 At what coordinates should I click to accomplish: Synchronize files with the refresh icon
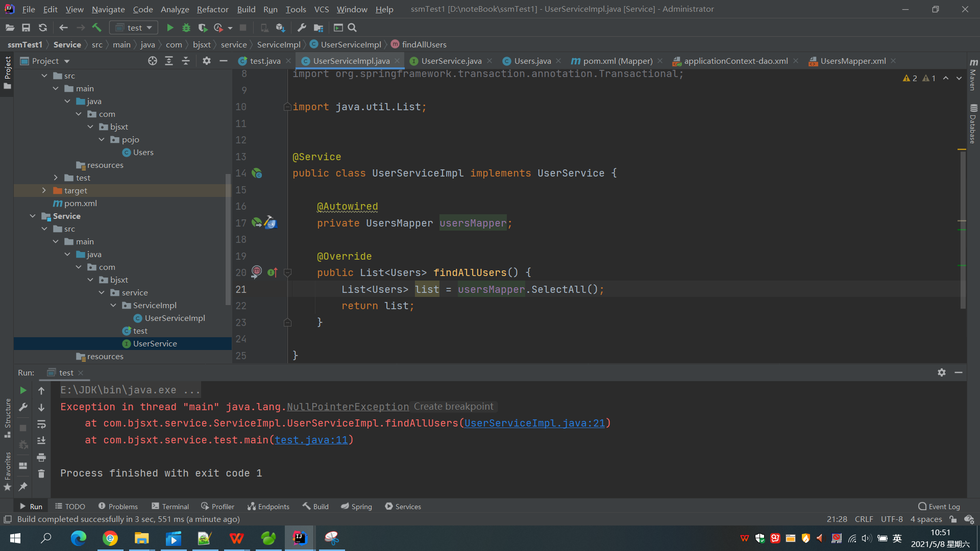tap(43, 28)
